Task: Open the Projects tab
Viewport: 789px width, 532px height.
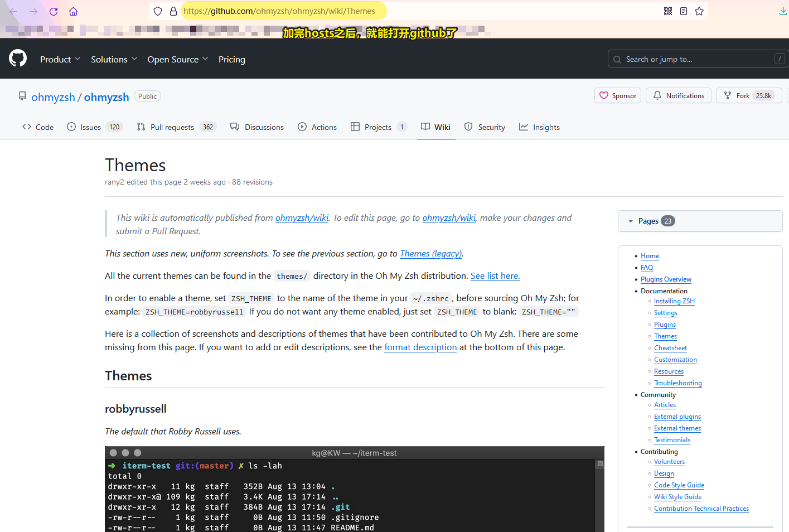Action: [x=379, y=127]
